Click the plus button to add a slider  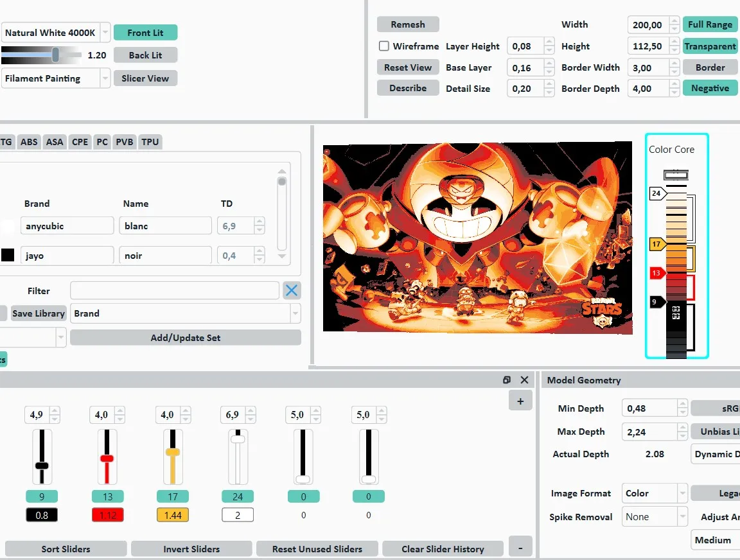[x=520, y=401]
